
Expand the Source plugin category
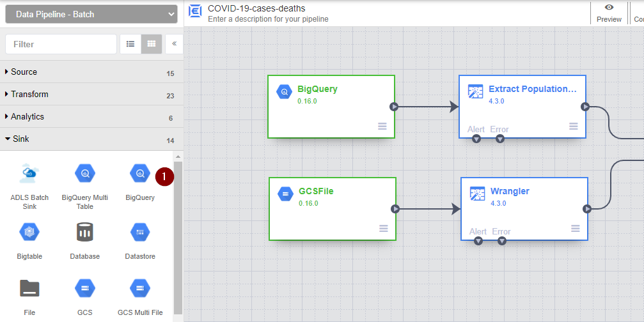(91, 72)
